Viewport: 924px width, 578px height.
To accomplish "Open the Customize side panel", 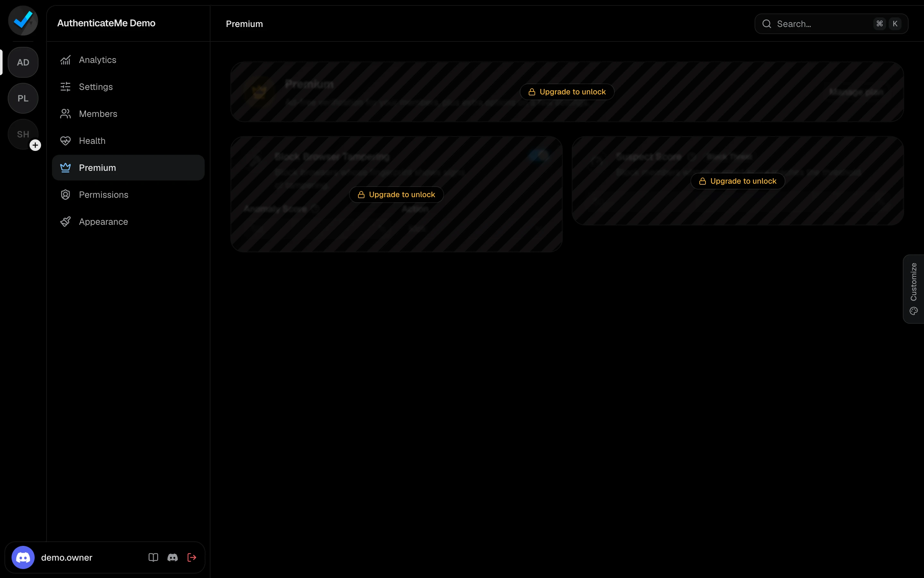I will point(913,289).
